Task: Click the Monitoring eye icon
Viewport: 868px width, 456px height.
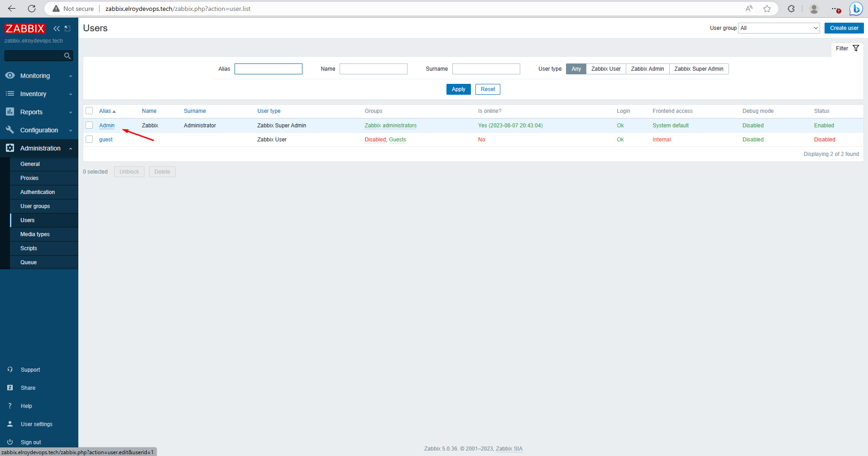Action: coord(10,75)
